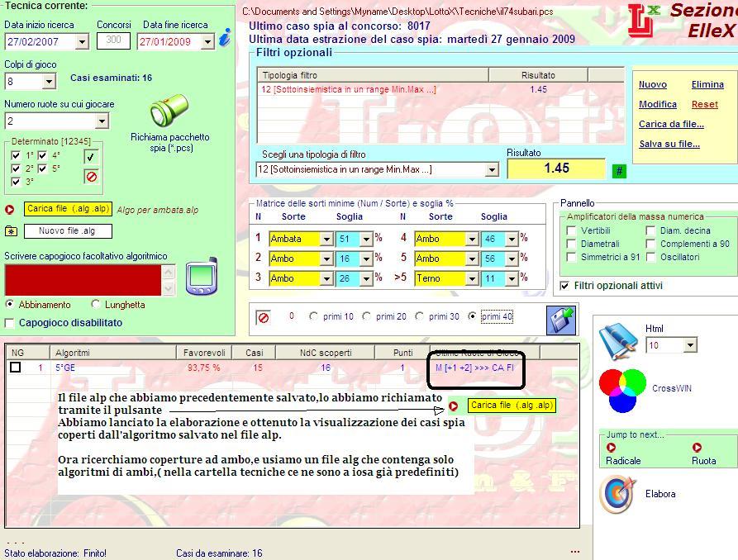Viewport: 738px width, 560px height.
Task: Expand the Colpi di gioco dropdown
Action: click(x=49, y=82)
